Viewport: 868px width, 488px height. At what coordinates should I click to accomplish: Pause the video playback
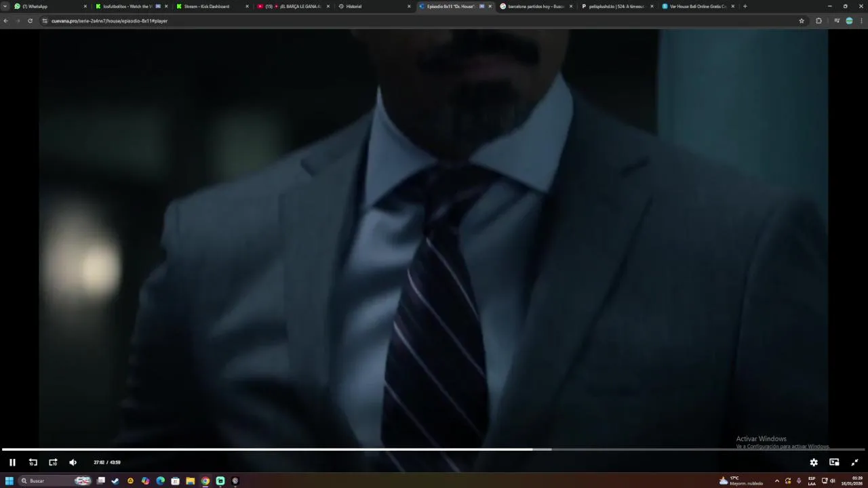(12, 462)
